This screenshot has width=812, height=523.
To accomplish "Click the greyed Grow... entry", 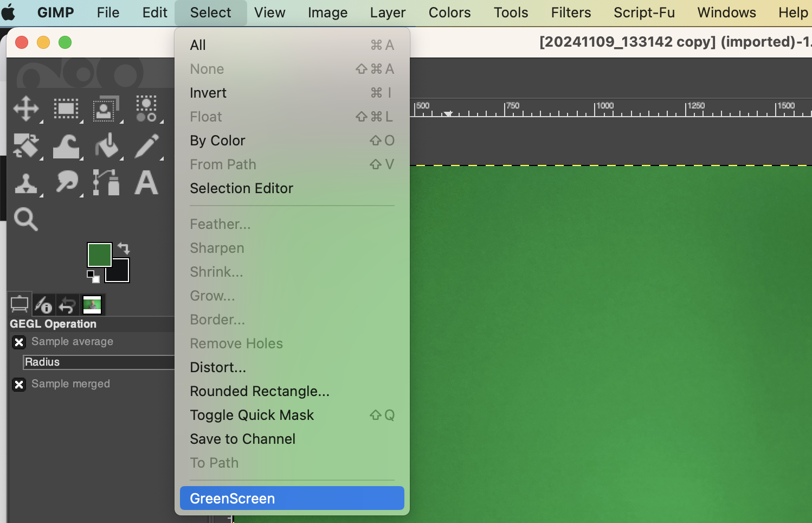I will click(x=292, y=296).
